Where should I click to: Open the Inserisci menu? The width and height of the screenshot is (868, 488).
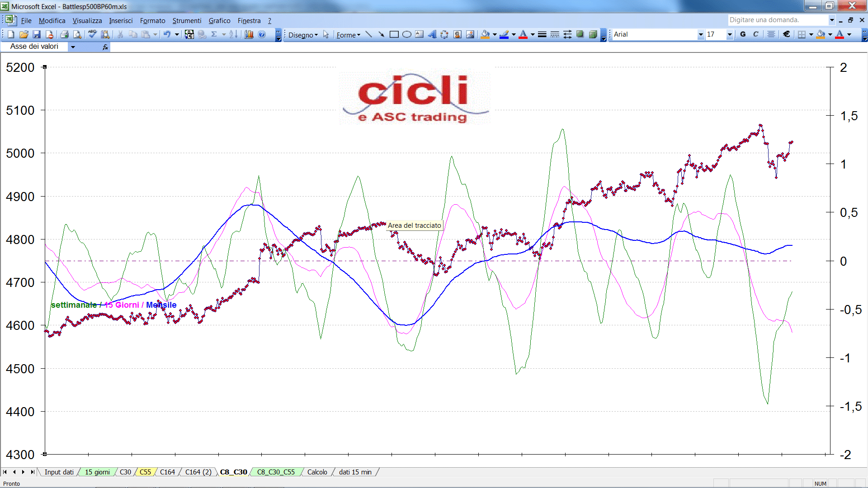(x=121, y=21)
